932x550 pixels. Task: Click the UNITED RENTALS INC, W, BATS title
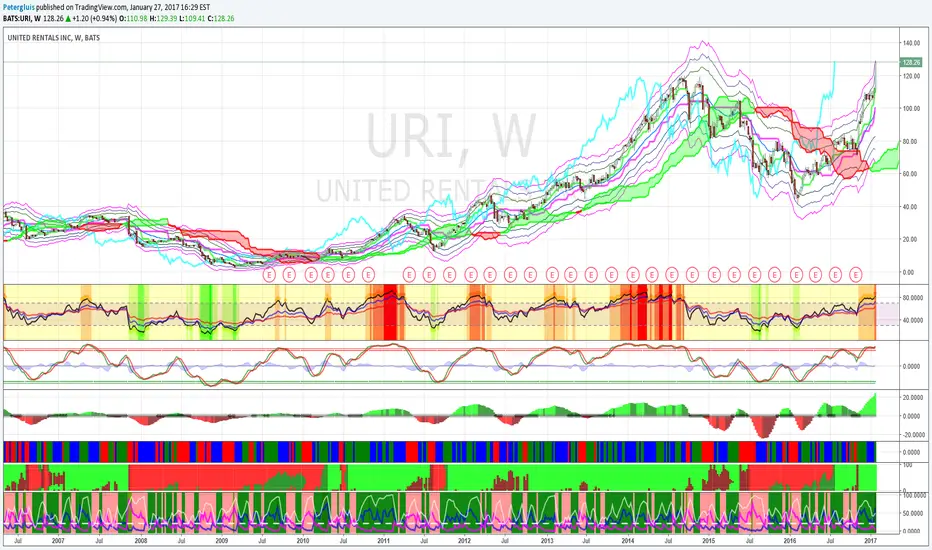53,37
